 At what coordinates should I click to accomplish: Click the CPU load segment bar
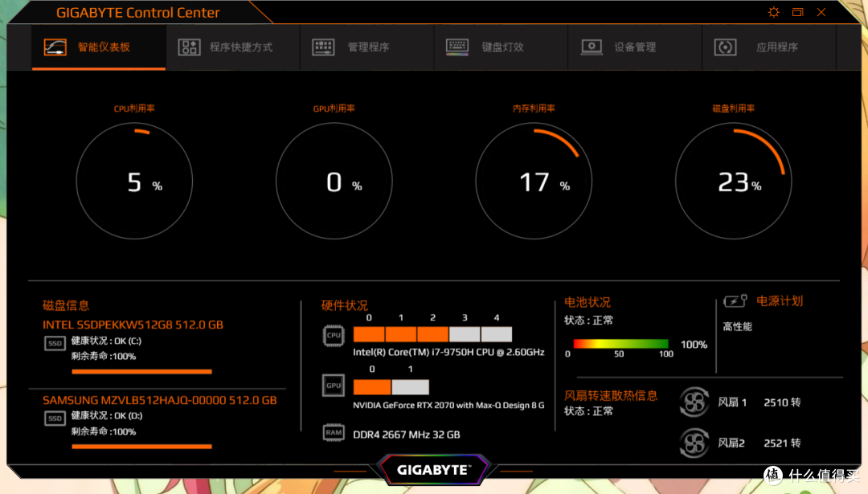tap(432, 334)
